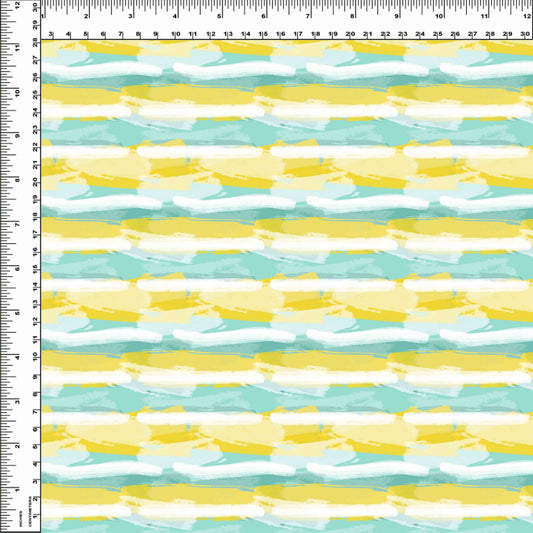Click "9" on the top inch ruler
The image size is (533, 533).
click(396, 16)
